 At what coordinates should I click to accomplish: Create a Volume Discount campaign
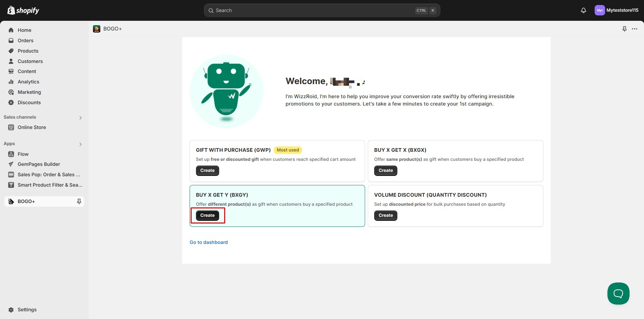tap(386, 215)
